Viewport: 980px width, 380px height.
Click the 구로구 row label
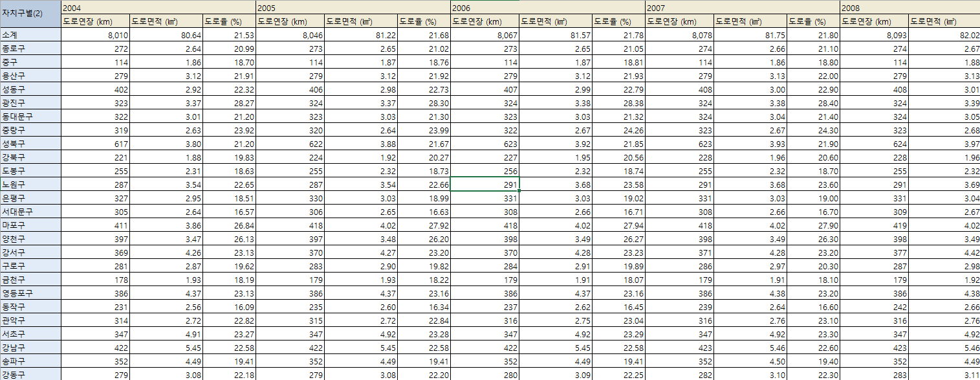click(30, 266)
